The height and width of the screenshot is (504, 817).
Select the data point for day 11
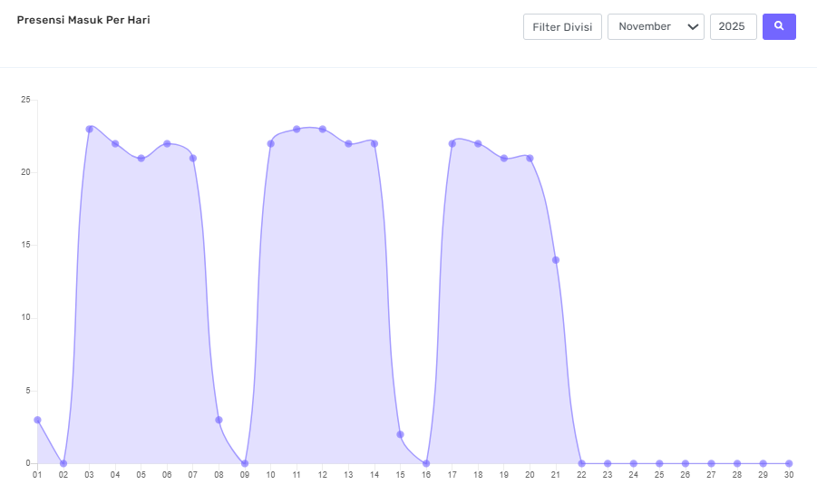point(297,129)
